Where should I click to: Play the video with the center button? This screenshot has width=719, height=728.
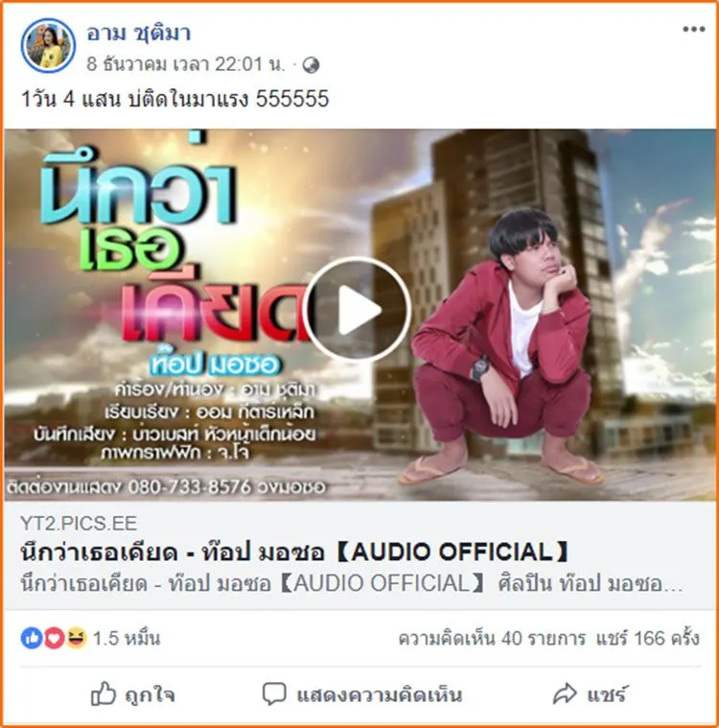tap(357, 310)
